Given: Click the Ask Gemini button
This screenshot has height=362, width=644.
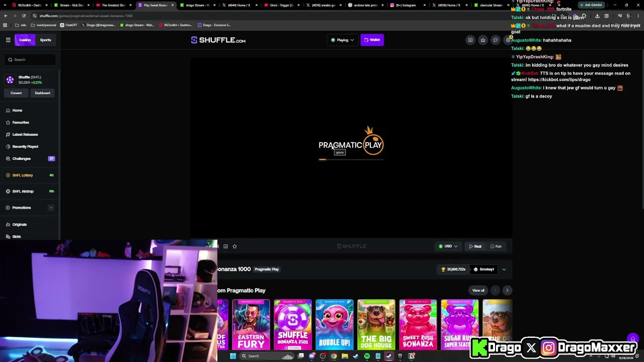Looking at the screenshot, I should click(591, 5).
